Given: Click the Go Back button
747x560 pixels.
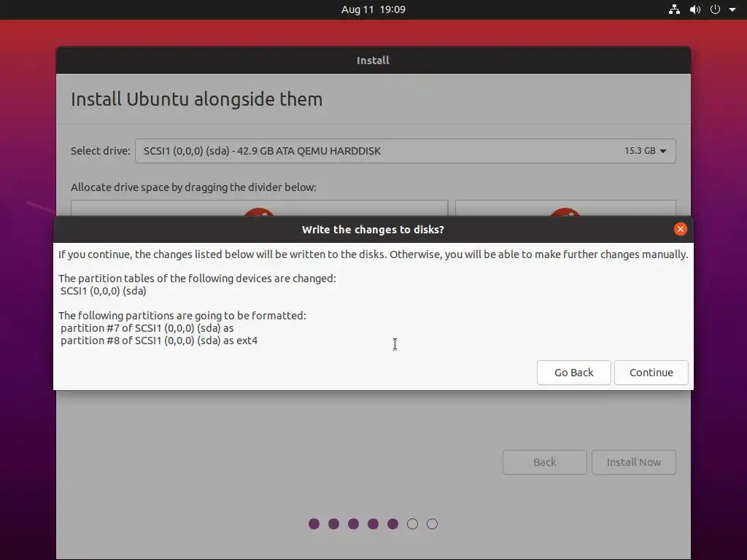Looking at the screenshot, I should coord(573,373).
